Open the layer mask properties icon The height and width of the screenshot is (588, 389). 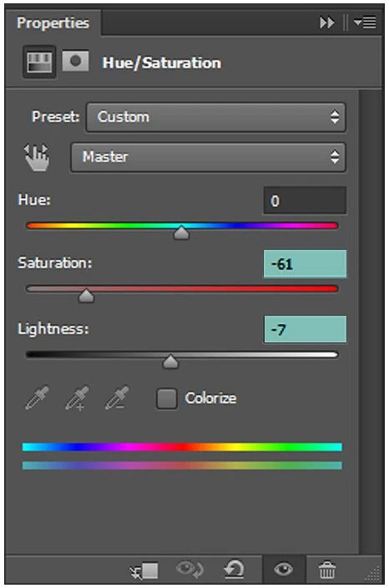tap(75, 61)
